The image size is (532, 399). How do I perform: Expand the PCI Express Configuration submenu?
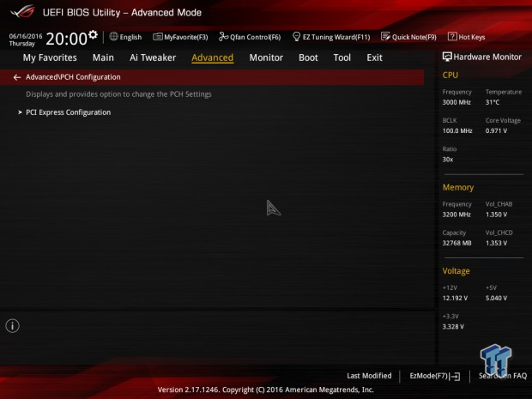68,112
